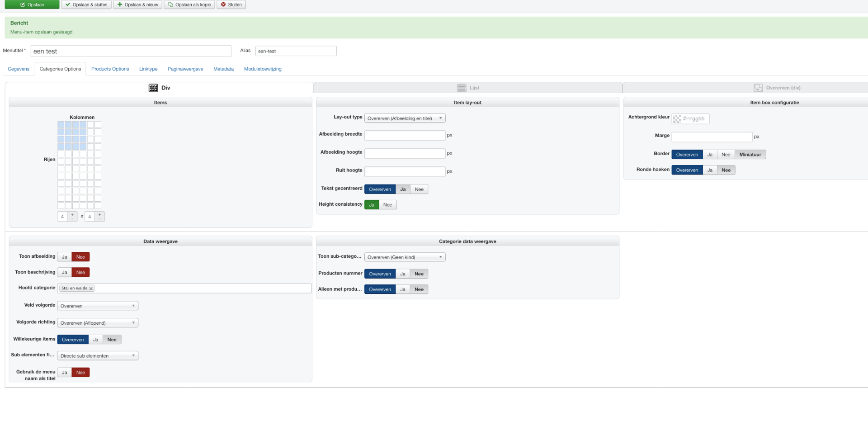Set Willekeurige items to Overerven
Screen dimensions: 868x426
(73, 340)
